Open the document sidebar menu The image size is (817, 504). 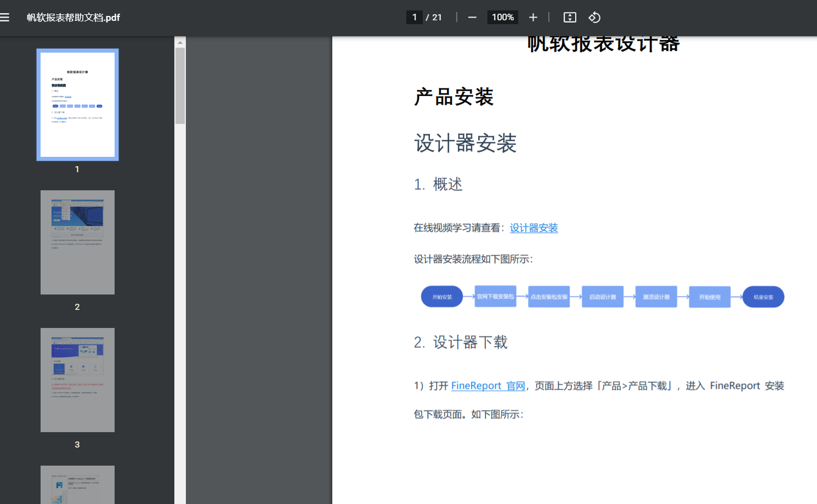5,17
